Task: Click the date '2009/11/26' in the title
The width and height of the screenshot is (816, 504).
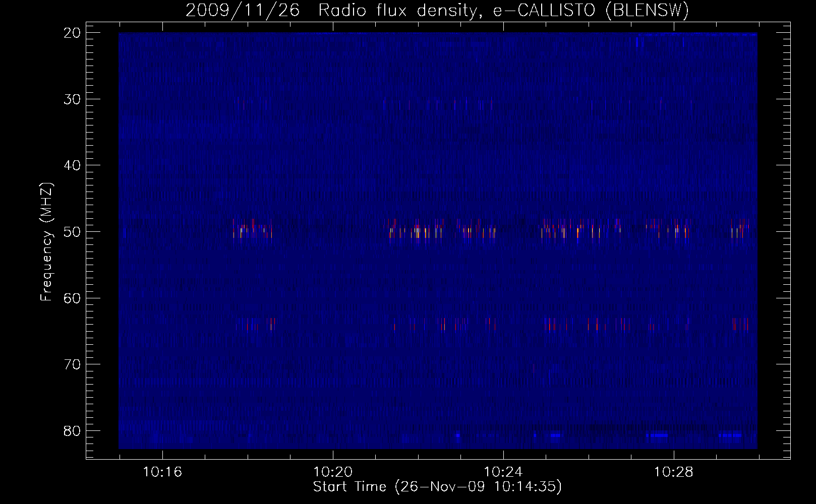Action: [x=243, y=10]
